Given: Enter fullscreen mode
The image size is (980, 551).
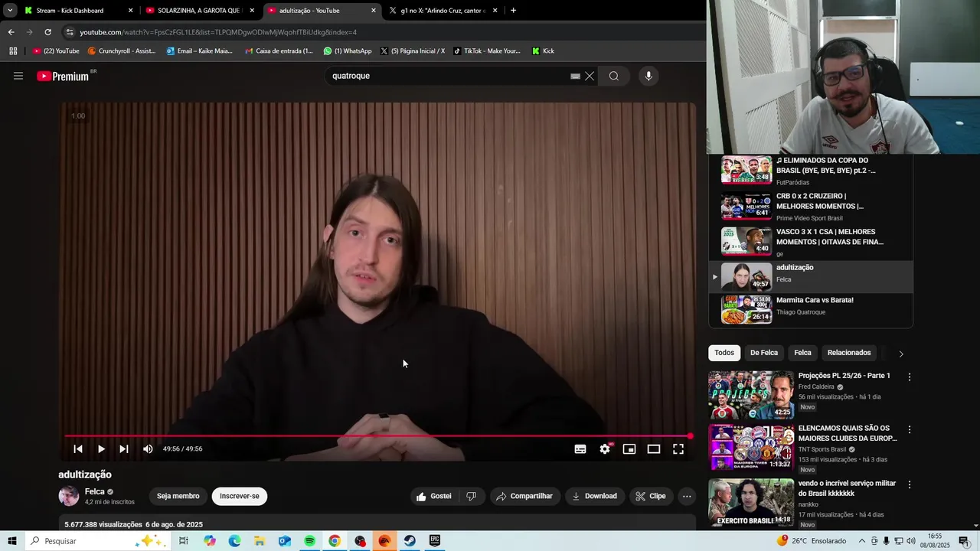Looking at the screenshot, I should 678,449.
